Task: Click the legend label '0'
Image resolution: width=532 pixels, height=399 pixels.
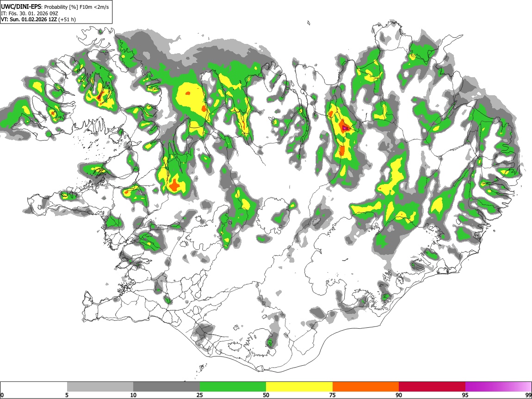Action: coord(2,395)
